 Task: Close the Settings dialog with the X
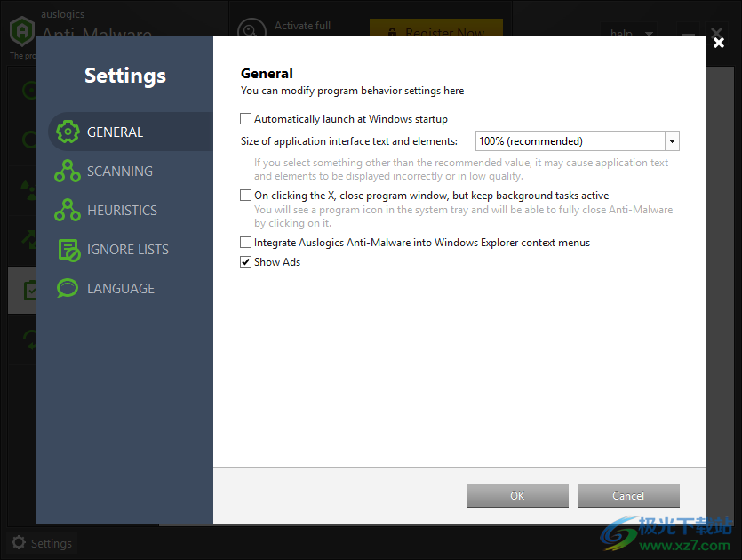719,43
